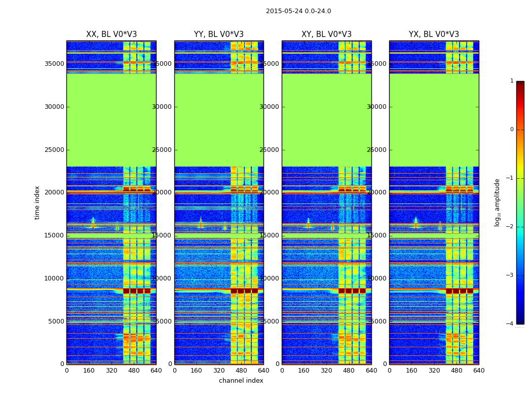Click the green flagged block in YX panel
532x405 pixels.
[x=434, y=120]
